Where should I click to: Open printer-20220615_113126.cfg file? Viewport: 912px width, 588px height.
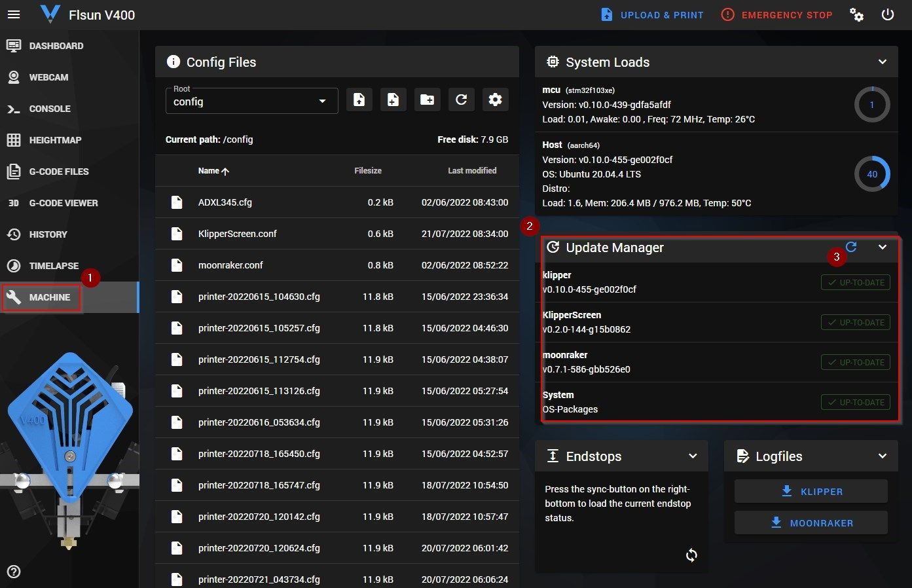[x=337, y=391]
